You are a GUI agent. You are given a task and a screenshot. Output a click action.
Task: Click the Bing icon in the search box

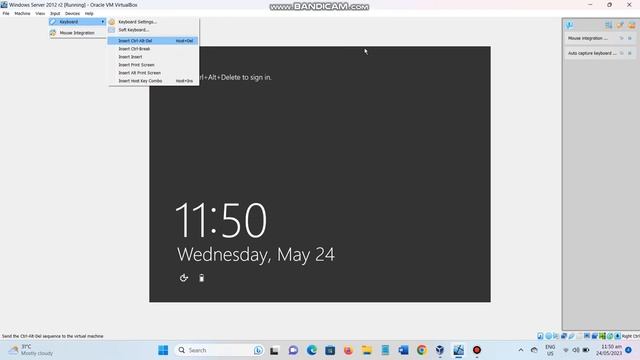click(258, 350)
